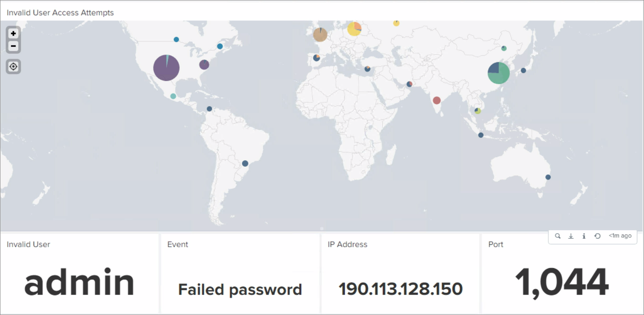Show info for the Port panel
Image resolution: width=644 pixels, height=315 pixels.
click(584, 236)
